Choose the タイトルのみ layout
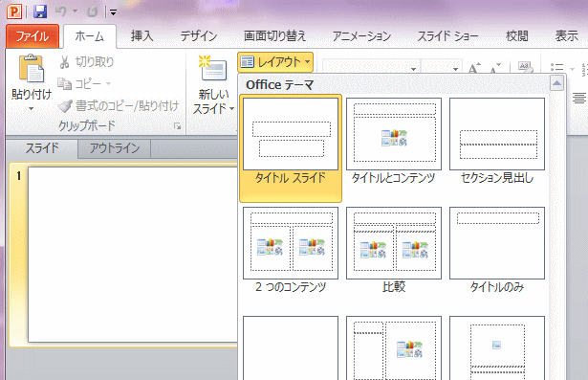588x380 pixels. tap(497, 251)
